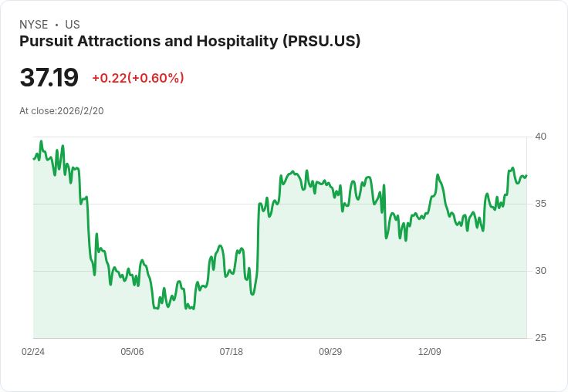
Task: Click the line's endpoint at the right edge
Action: coord(526,175)
